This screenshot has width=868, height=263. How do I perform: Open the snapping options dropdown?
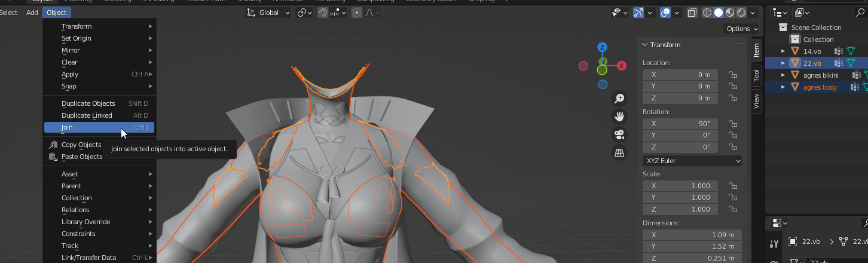(x=338, y=13)
